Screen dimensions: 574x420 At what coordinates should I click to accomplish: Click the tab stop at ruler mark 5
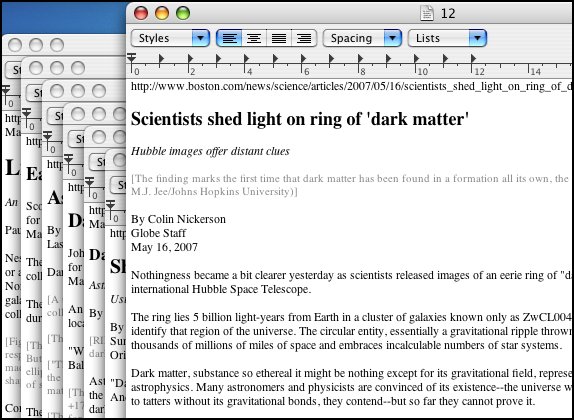[x=275, y=58]
